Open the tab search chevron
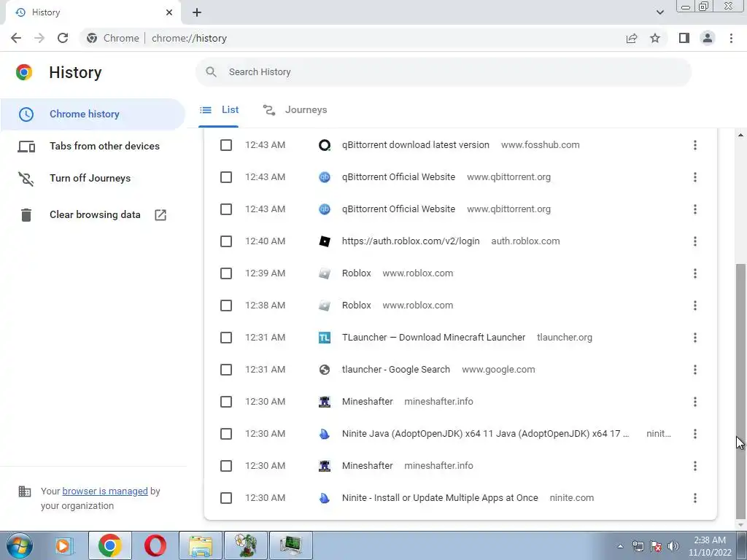 point(659,12)
